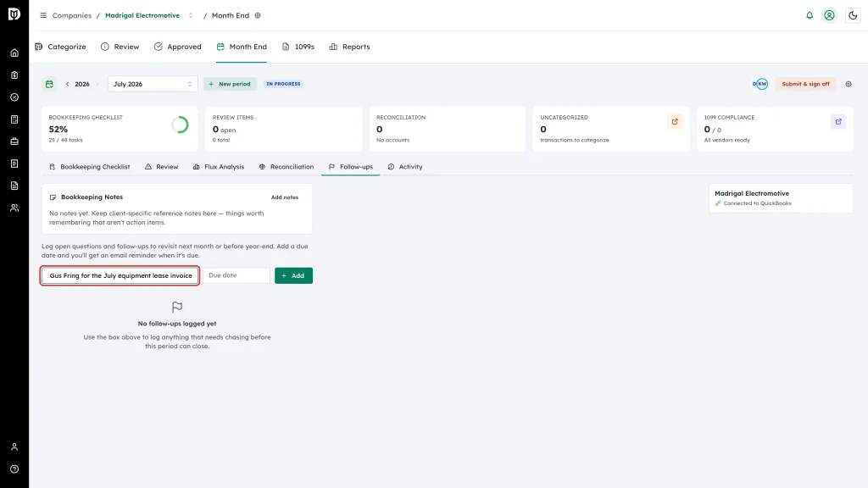Select the Month End tab
The height and width of the screenshot is (488, 868).
(242, 47)
